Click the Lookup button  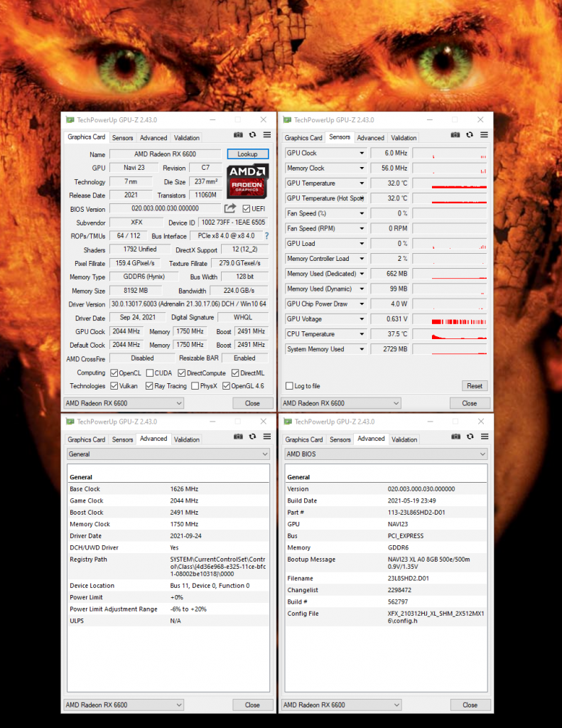tap(248, 154)
